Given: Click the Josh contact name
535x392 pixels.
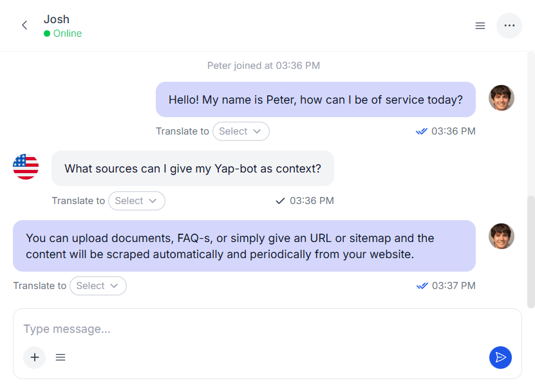Looking at the screenshot, I should click(57, 19).
